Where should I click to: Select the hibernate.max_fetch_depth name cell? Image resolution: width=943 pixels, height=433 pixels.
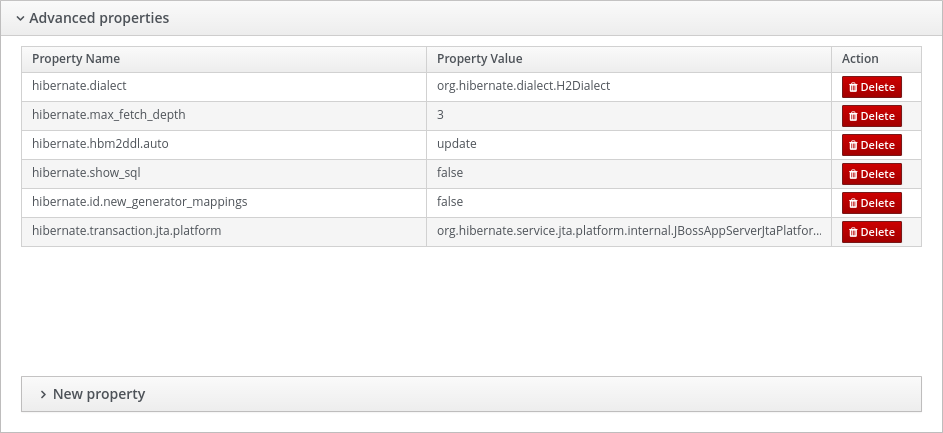(224, 115)
